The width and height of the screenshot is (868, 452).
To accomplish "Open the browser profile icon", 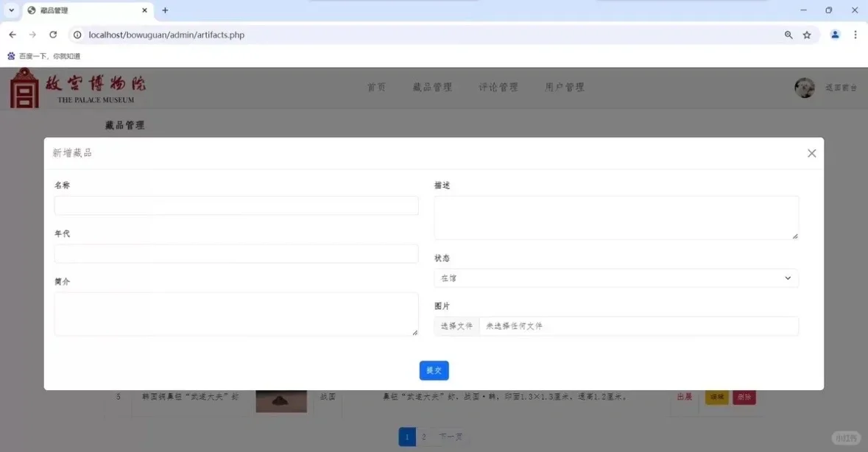I will [x=834, y=34].
